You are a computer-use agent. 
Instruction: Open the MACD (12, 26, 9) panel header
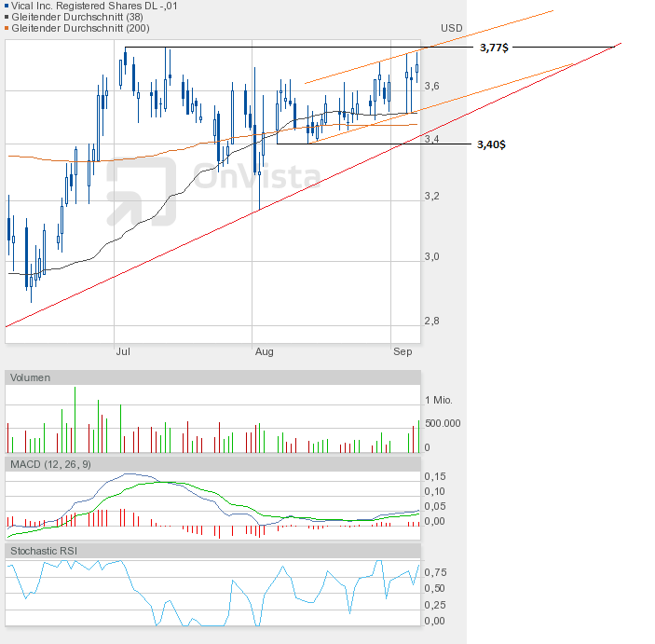tap(50, 463)
